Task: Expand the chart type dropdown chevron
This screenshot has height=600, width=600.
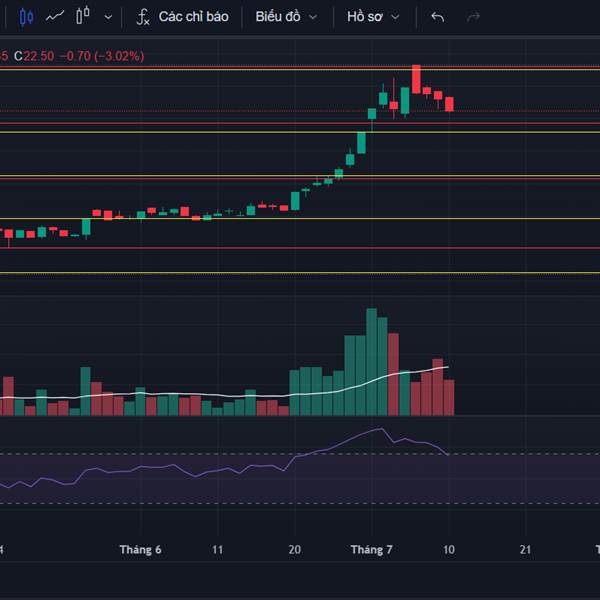Action: click(108, 17)
